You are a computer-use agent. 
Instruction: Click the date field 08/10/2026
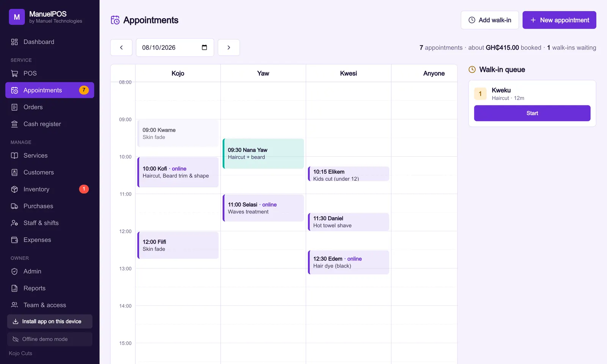point(175,47)
